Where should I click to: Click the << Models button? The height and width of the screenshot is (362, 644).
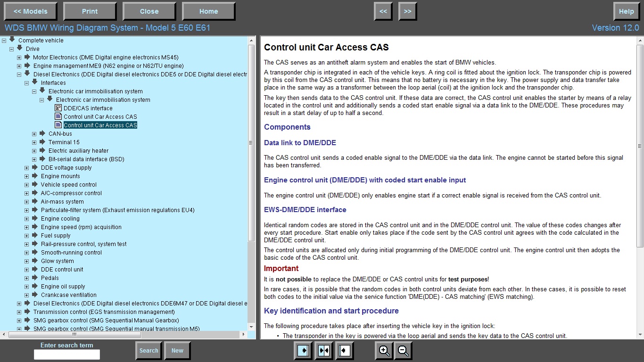(31, 11)
